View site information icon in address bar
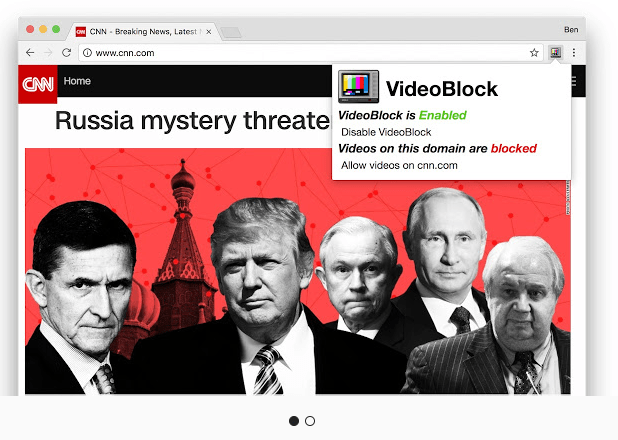 [87, 53]
